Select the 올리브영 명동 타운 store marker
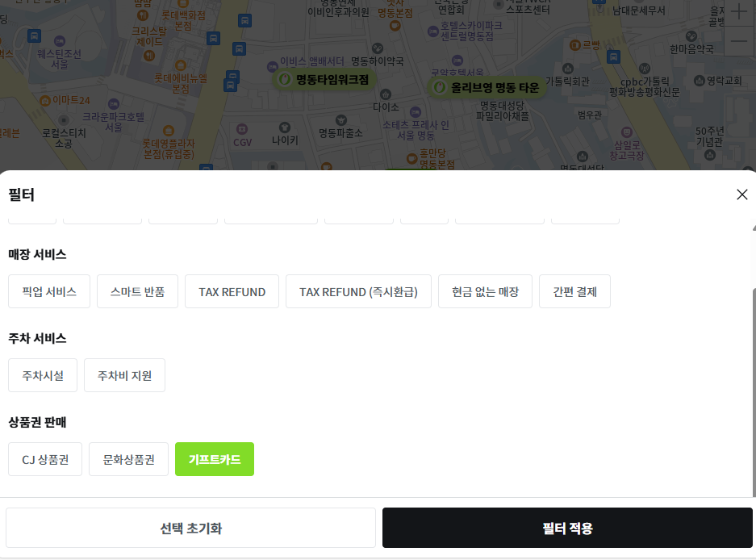 (487, 89)
